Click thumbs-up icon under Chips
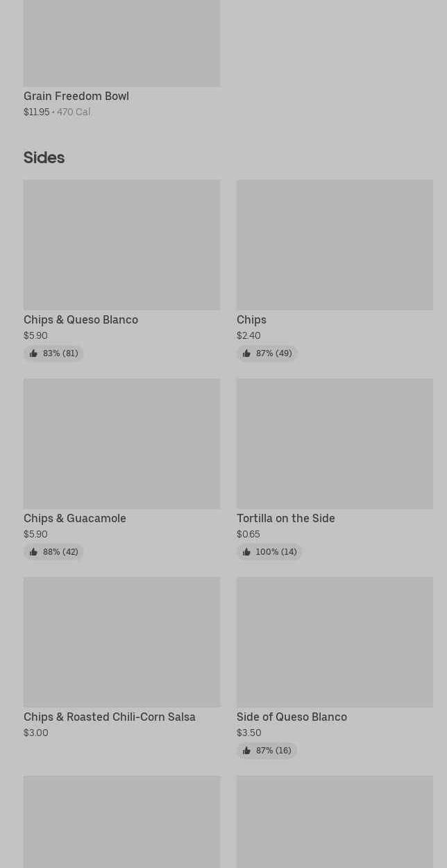 tap(246, 353)
